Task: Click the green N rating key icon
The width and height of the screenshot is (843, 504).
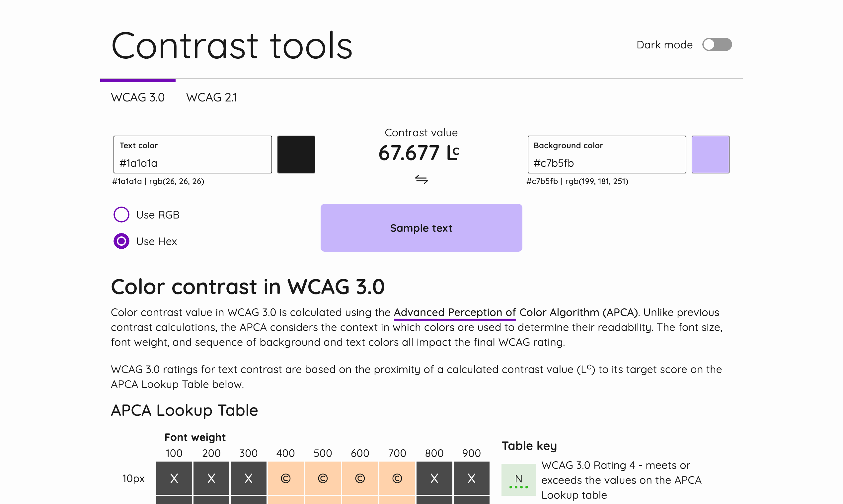Action: click(x=518, y=479)
